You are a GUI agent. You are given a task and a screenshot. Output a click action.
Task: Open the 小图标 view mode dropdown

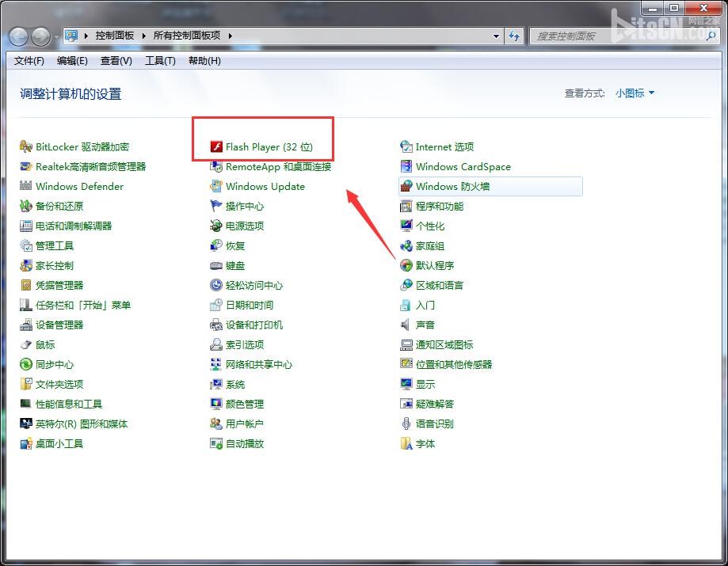click(x=635, y=93)
